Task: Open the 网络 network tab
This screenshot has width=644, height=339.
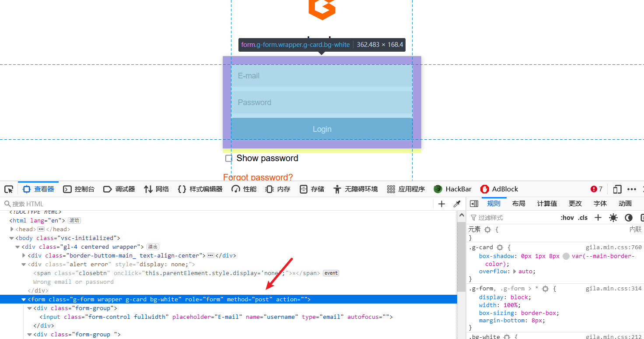Action: (156, 189)
